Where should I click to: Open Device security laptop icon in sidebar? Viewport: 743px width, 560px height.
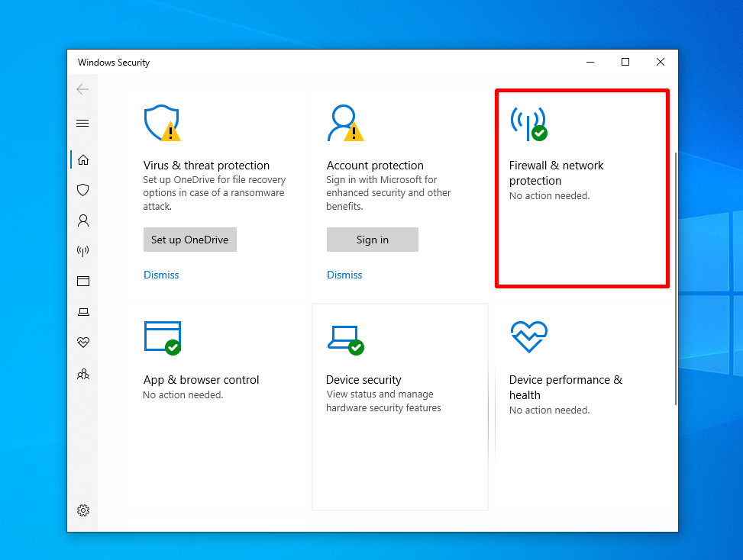click(x=83, y=312)
